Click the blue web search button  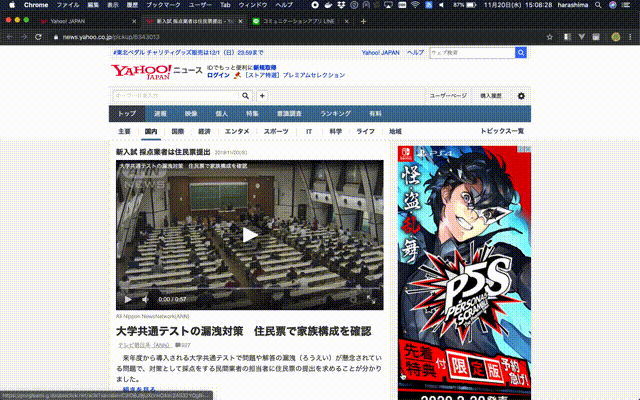click(520, 53)
